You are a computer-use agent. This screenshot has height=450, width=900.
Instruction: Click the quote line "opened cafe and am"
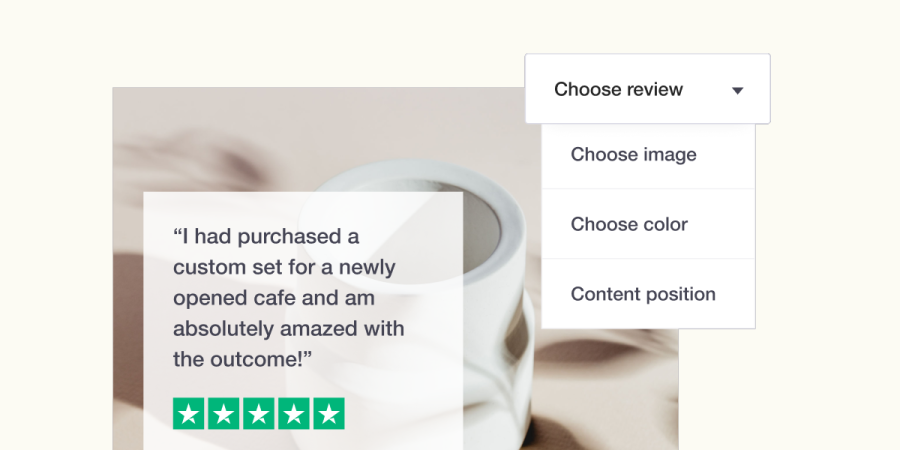[274, 298]
